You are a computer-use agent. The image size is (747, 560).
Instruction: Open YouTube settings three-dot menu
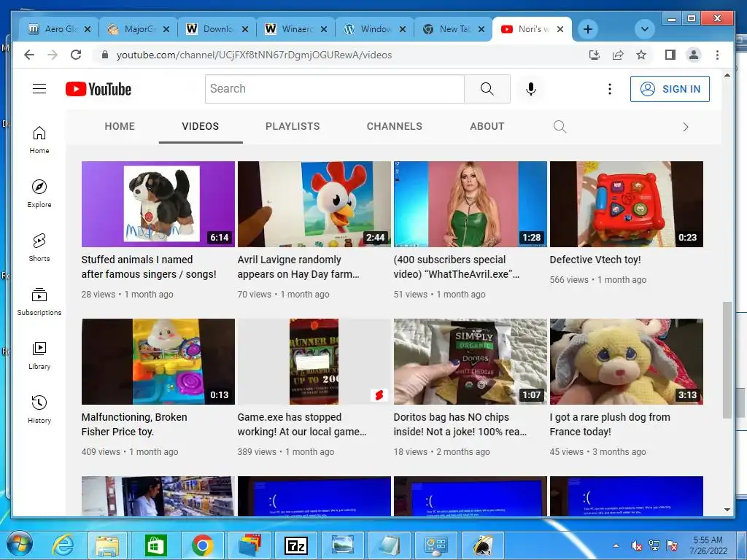click(609, 89)
